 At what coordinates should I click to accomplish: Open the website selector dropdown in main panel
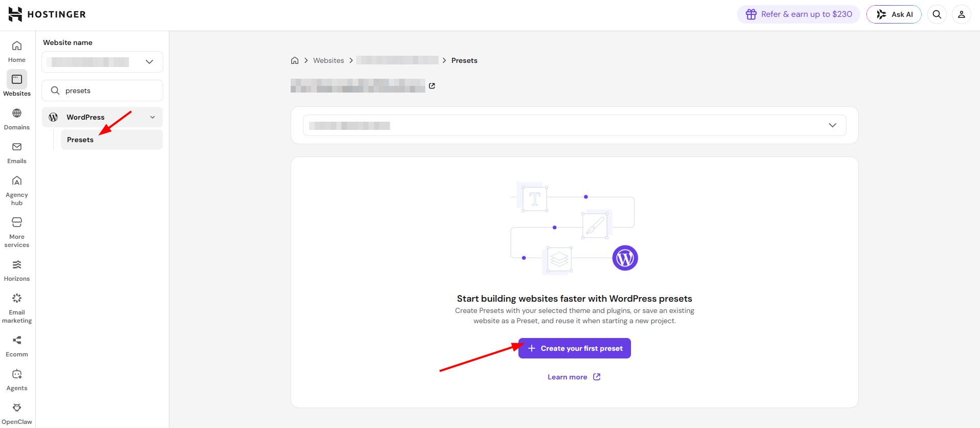(x=574, y=125)
